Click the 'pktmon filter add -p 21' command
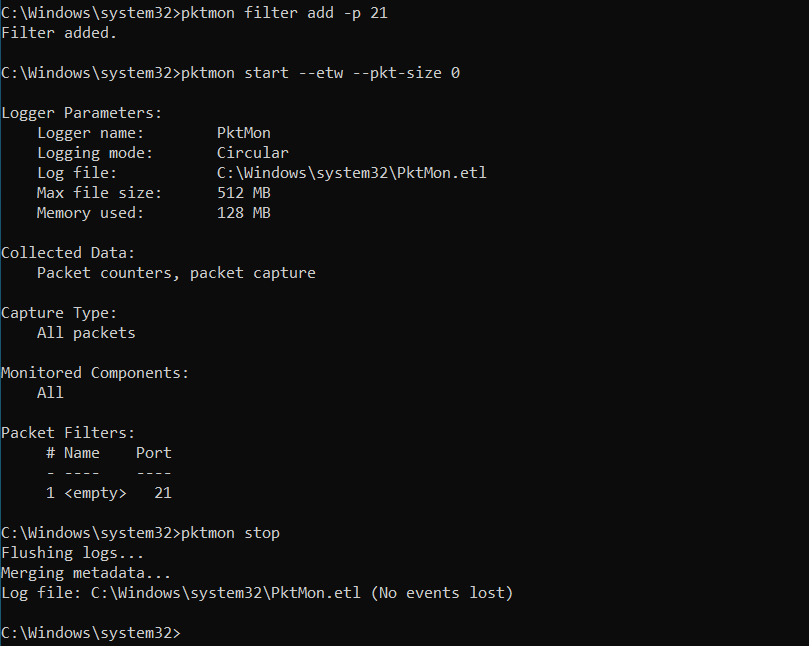The height and width of the screenshot is (646, 809). [284, 12]
